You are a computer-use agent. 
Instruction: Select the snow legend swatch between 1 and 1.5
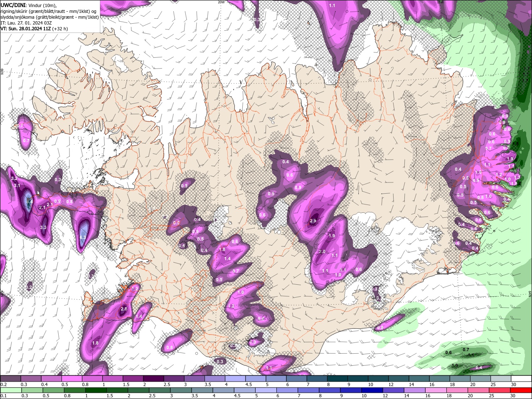pyautogui.click(x=112, y=379)
